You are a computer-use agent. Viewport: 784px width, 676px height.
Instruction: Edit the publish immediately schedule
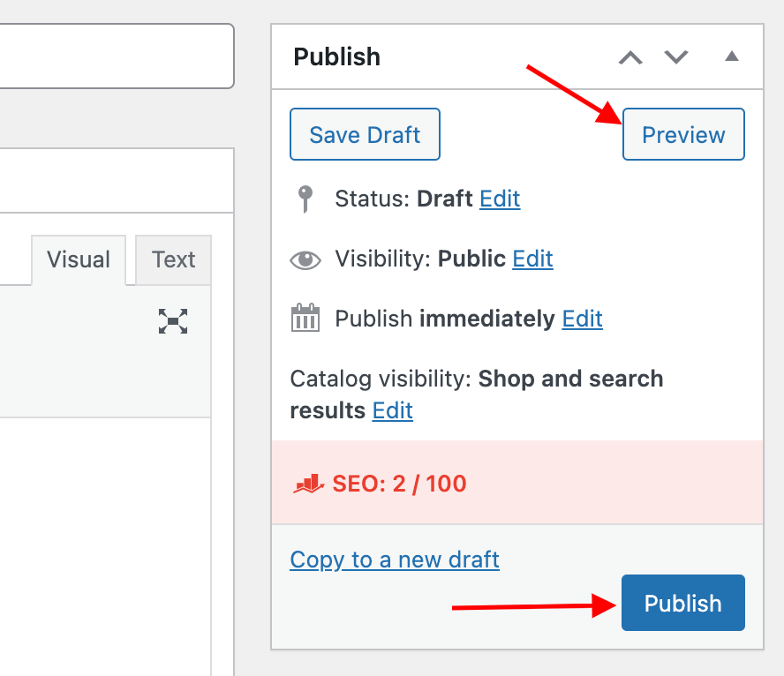pyautogui.click(x=582, y=319)
